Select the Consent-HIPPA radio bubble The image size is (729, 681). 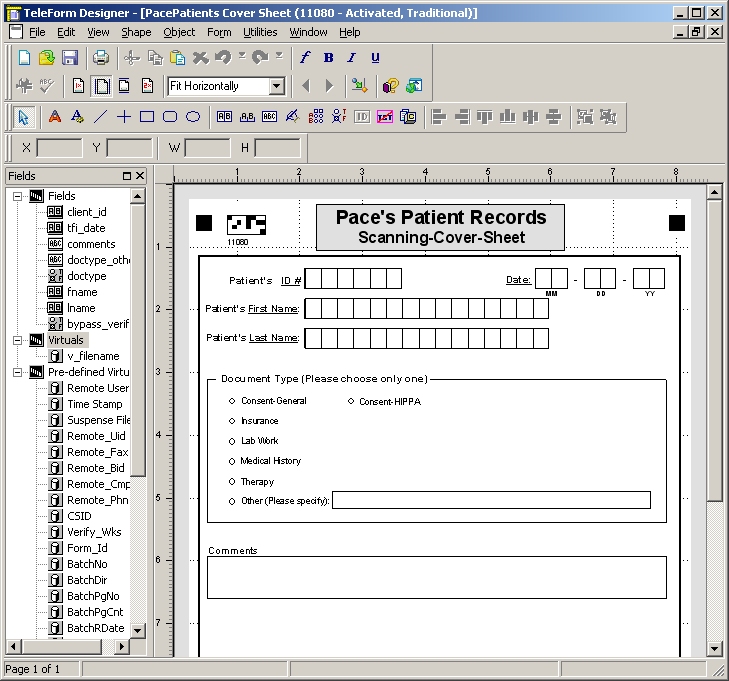351,401
